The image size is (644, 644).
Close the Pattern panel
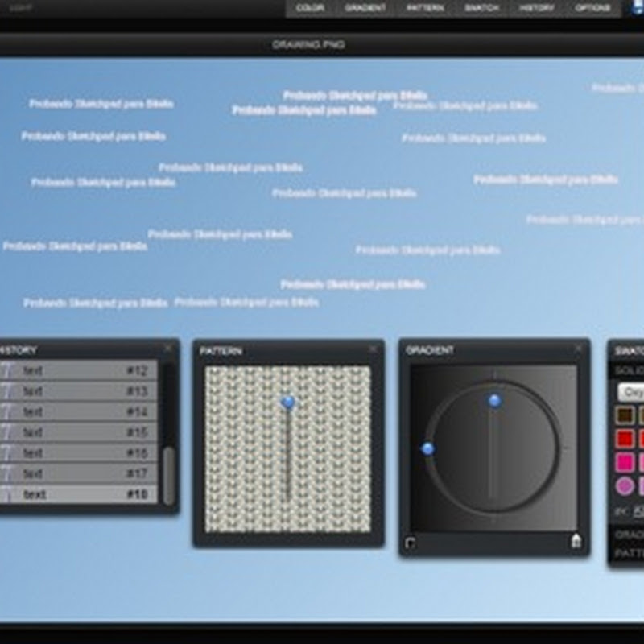pos(373,349)
